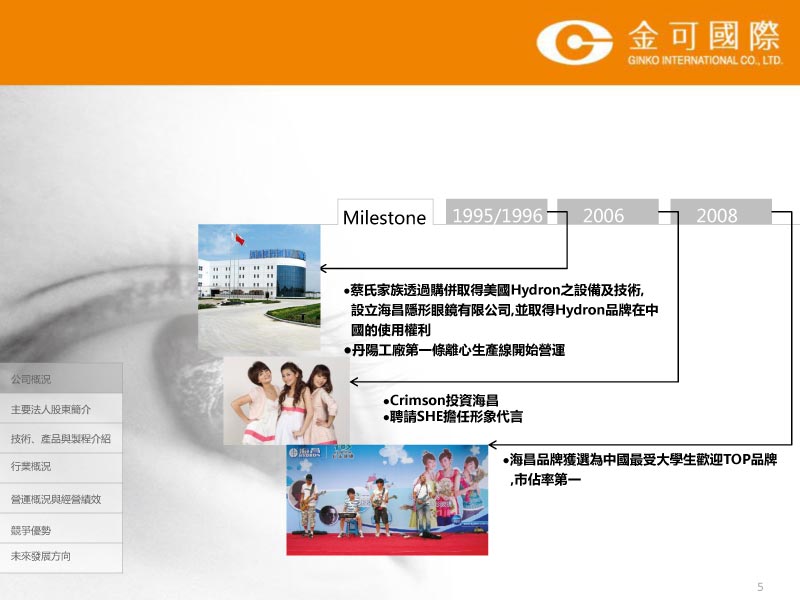Open the 2006 timeline tab
Screen dimensions: 800x600
[x=608, y=212]
